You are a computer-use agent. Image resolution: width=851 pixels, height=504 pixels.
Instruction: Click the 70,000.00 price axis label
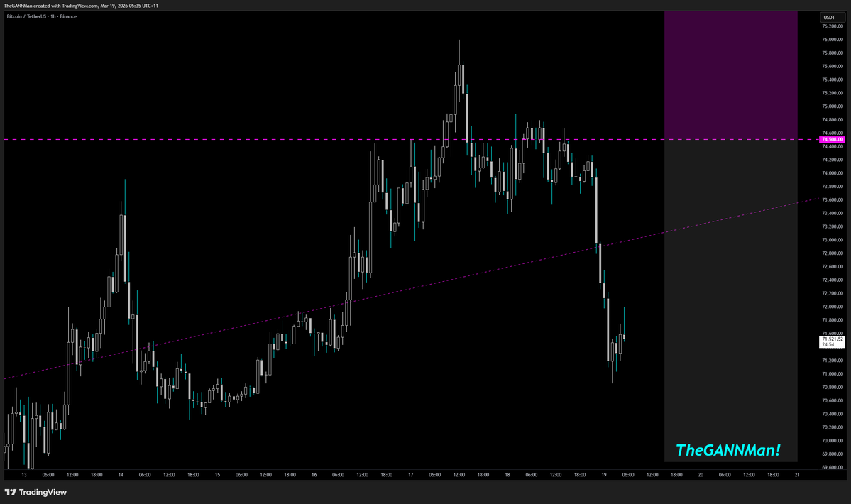pyautogui.click(x=833, y=441)
